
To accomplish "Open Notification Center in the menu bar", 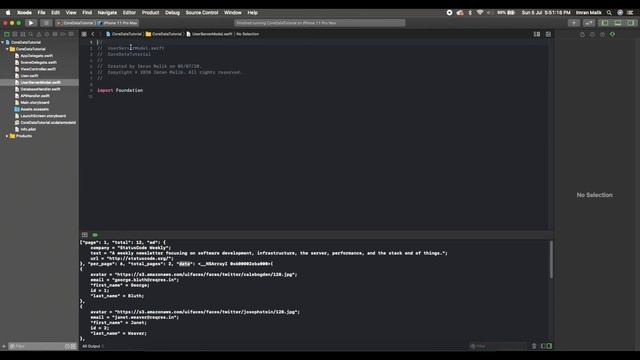I will [x=630, y=13].
